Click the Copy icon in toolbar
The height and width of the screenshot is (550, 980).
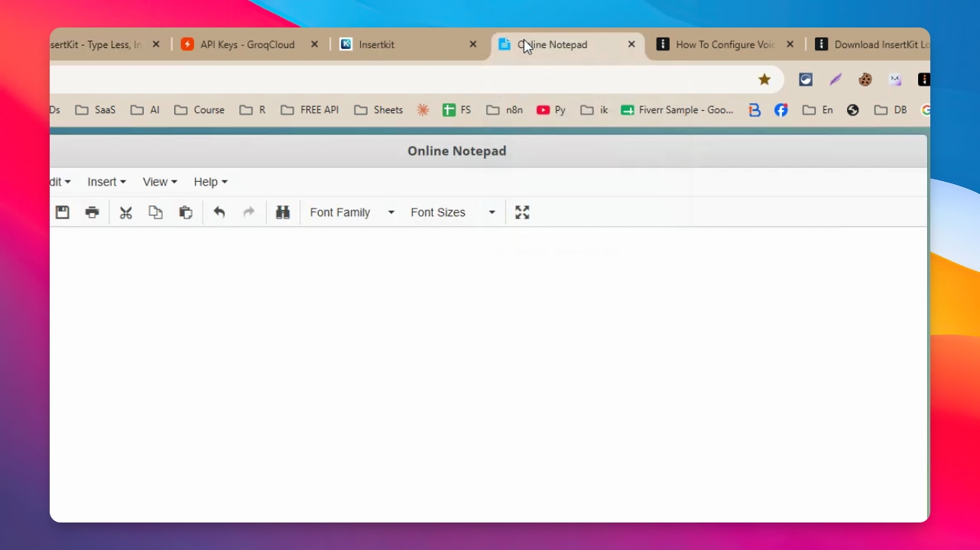156,212
